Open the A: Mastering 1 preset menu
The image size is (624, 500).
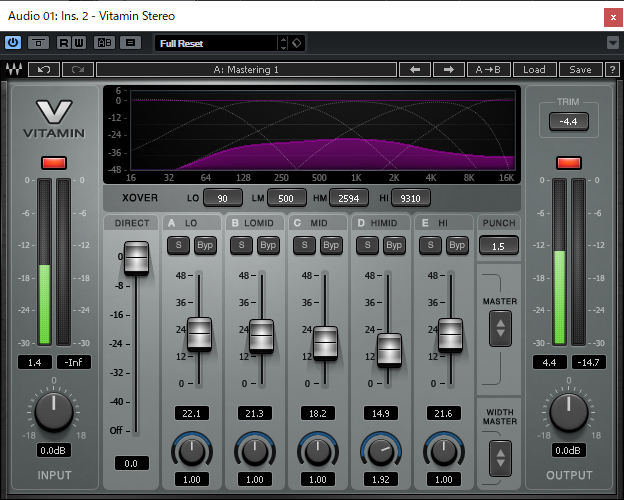click(246, 70)
